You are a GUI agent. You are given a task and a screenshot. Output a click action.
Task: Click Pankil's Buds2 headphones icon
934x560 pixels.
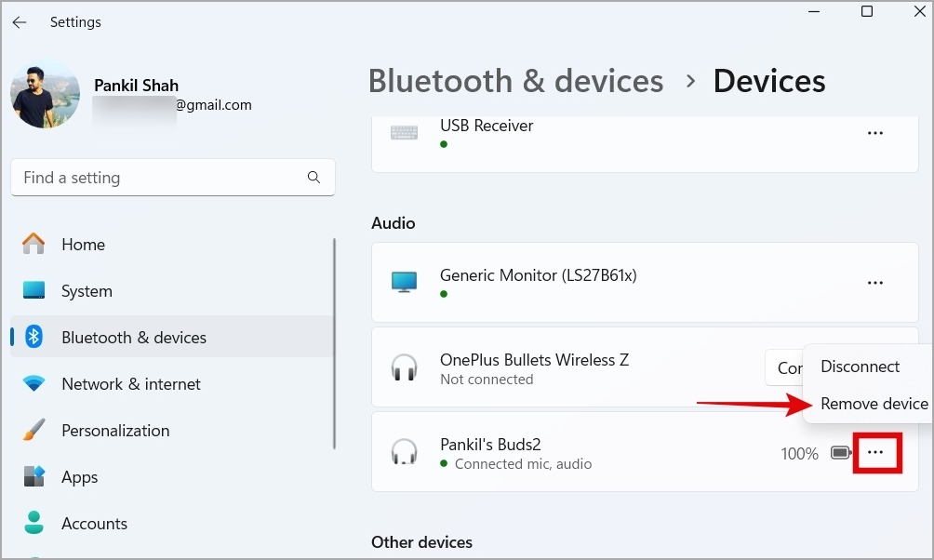point(404,453)
